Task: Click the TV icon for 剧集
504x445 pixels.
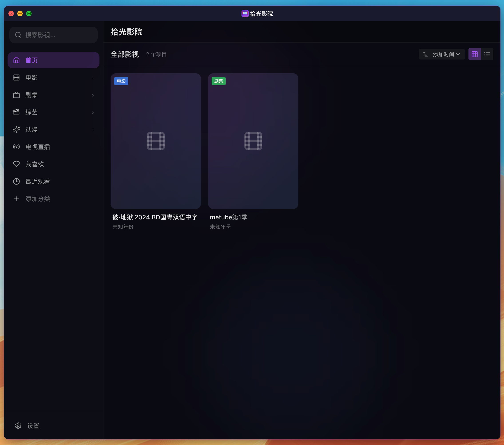Action: point(16,95)
